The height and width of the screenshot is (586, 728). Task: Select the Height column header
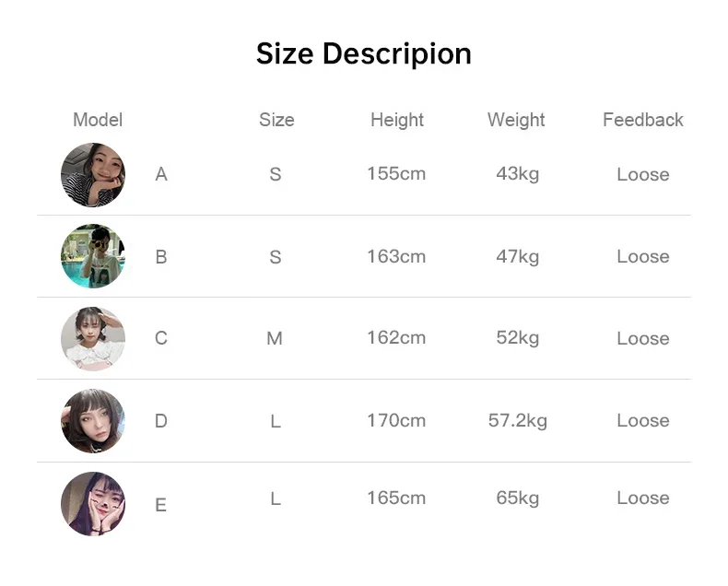pyautogui.click(x=397, y=120)
